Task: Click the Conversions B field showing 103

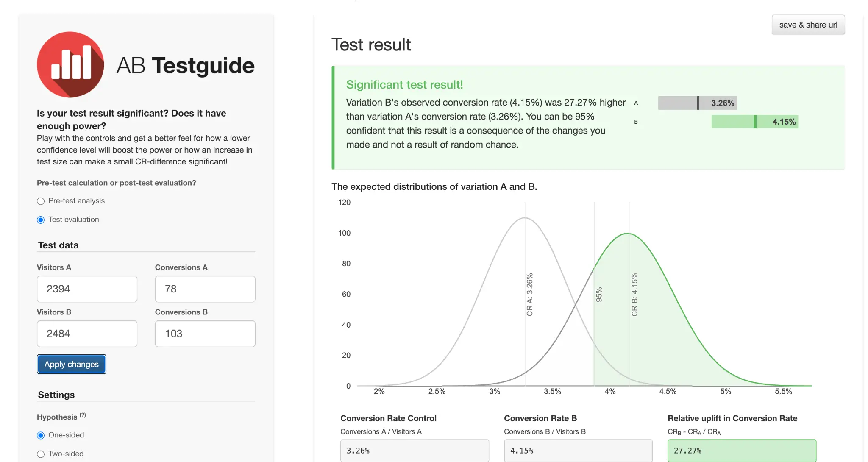Action: 205,334
